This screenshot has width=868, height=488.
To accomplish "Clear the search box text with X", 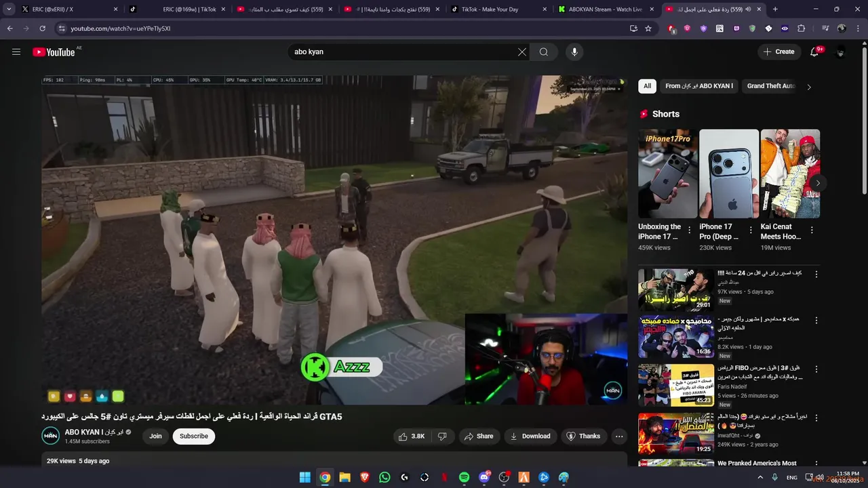I will [x=522, y=52].
